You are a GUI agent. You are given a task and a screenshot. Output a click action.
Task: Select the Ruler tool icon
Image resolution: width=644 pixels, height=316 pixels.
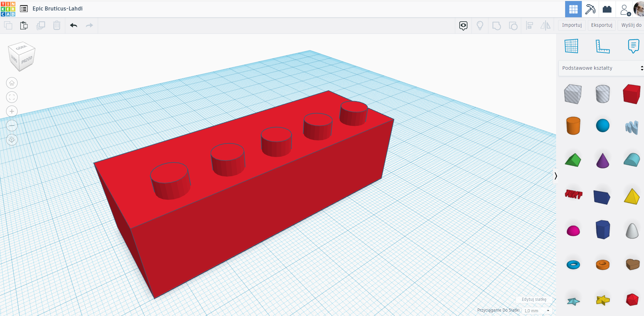point(602,46)
